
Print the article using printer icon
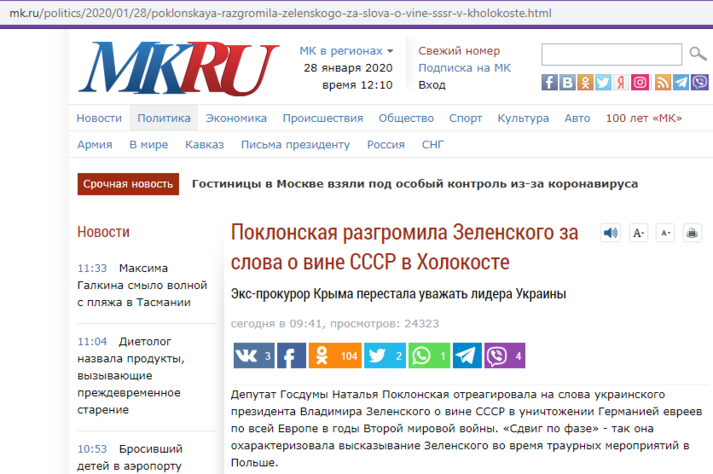(692, 234)
